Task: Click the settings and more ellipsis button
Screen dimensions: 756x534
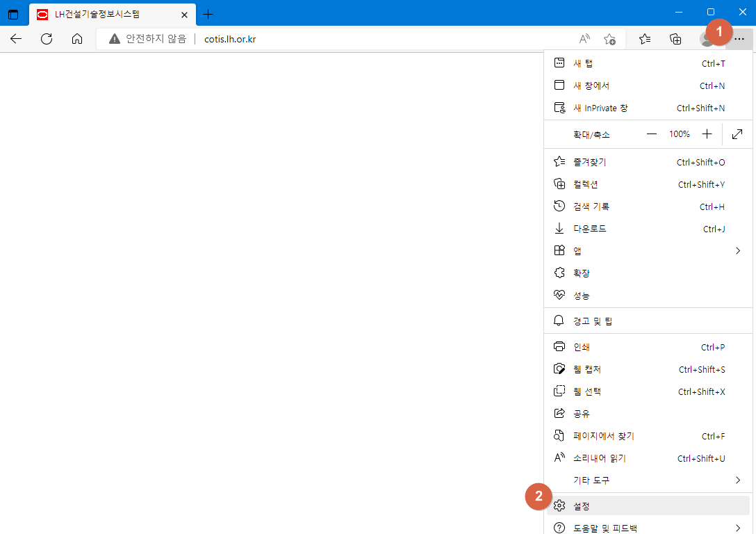Action: pos(739,39)
